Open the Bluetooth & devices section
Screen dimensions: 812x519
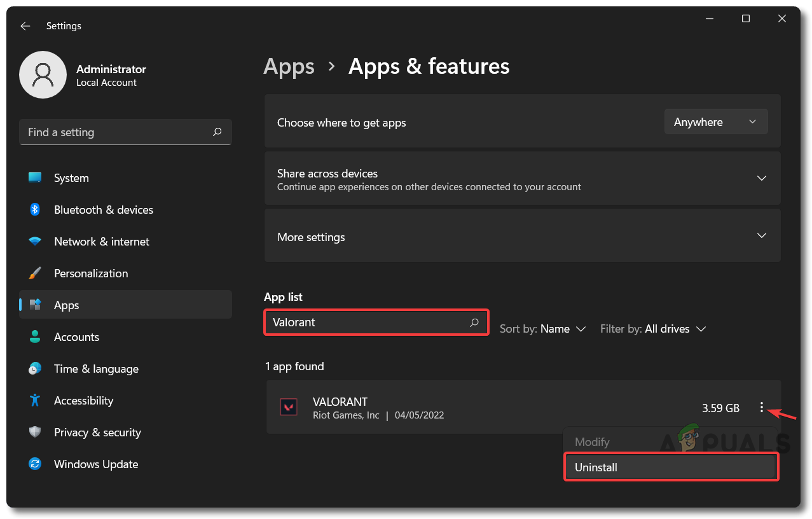(x=103, y=210)
